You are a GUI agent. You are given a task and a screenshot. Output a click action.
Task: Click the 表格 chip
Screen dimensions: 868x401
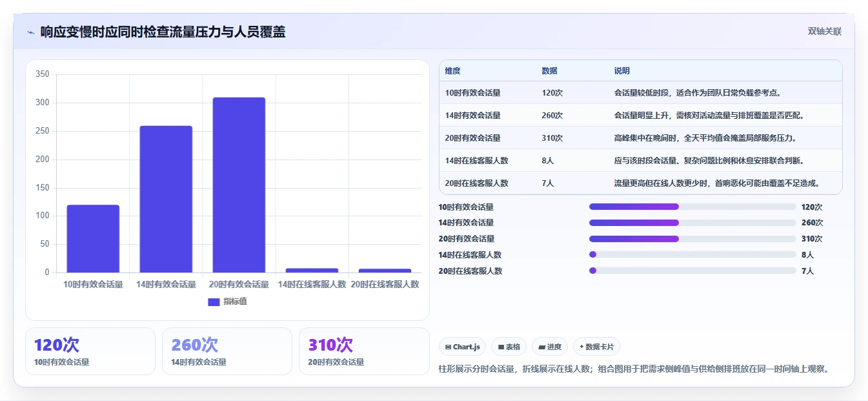click(509, 347)
